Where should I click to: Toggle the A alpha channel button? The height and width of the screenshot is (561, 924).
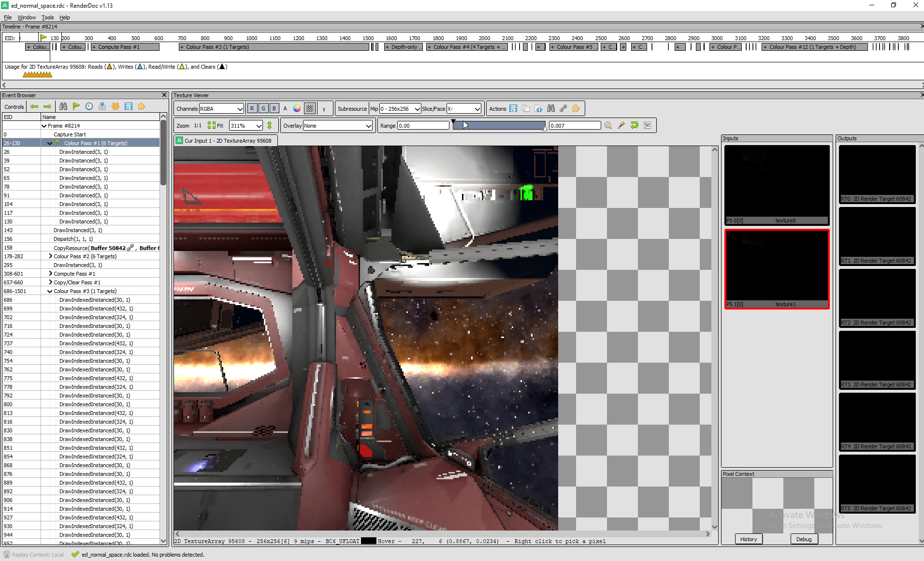[x=285, y=108]
